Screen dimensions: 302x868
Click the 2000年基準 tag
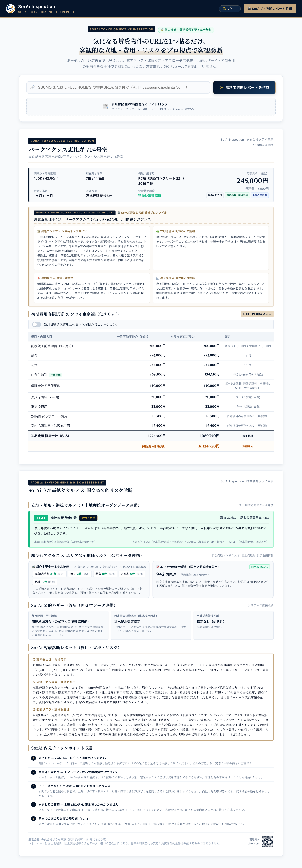pyautogui.click(x=260, y=195)
